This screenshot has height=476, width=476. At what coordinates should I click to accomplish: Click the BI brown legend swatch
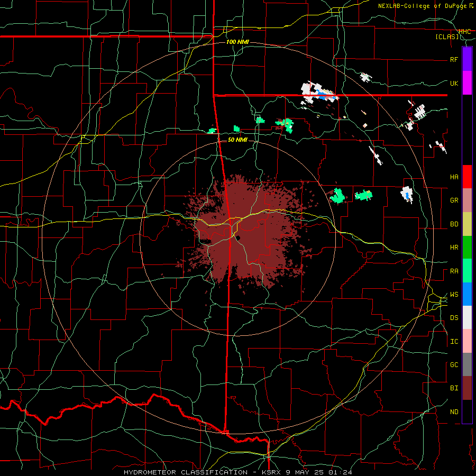(x=467, y=388)
